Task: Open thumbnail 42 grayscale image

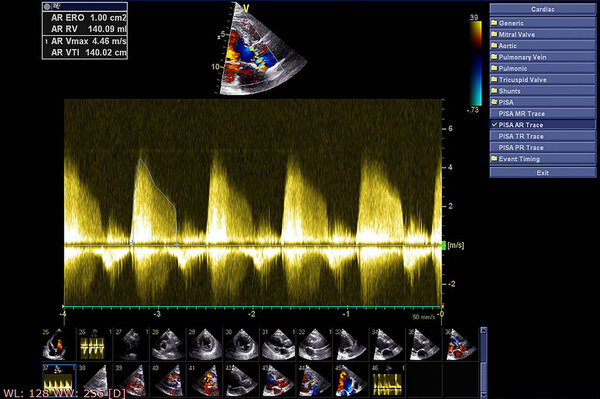Action: 241,381
